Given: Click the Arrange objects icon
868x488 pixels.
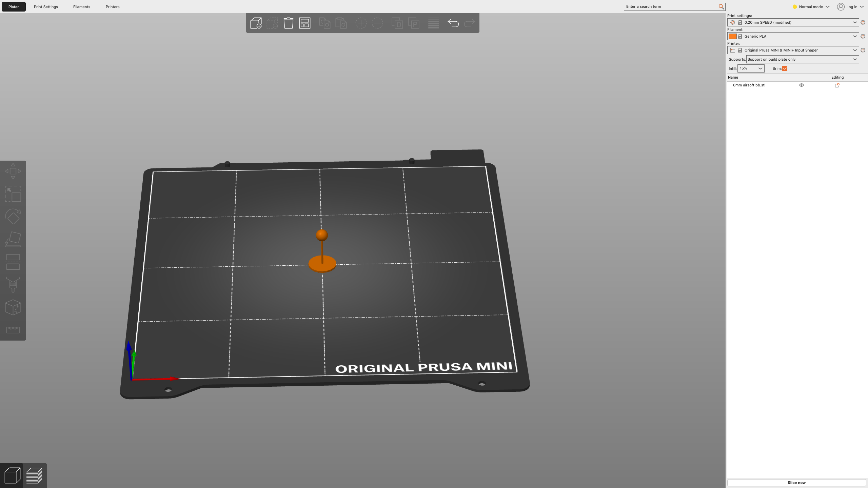Looking at the screenshot, I should click(x=305, y=23).
